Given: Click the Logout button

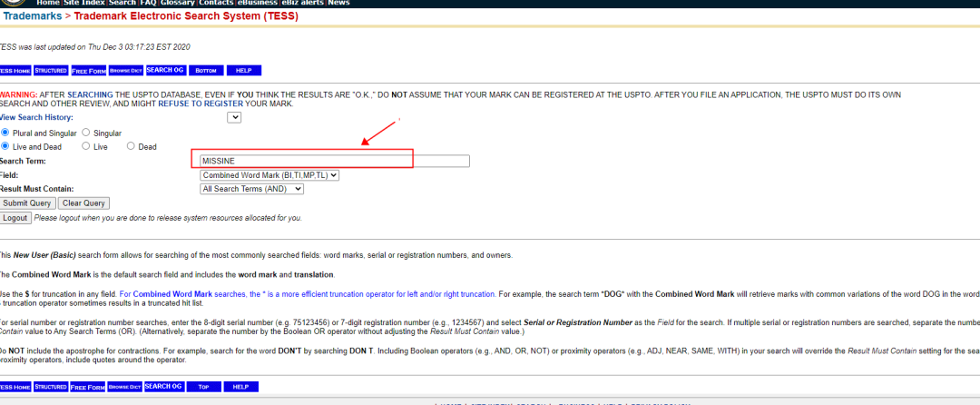Looking at the screenshot, I should coord(15,218).
